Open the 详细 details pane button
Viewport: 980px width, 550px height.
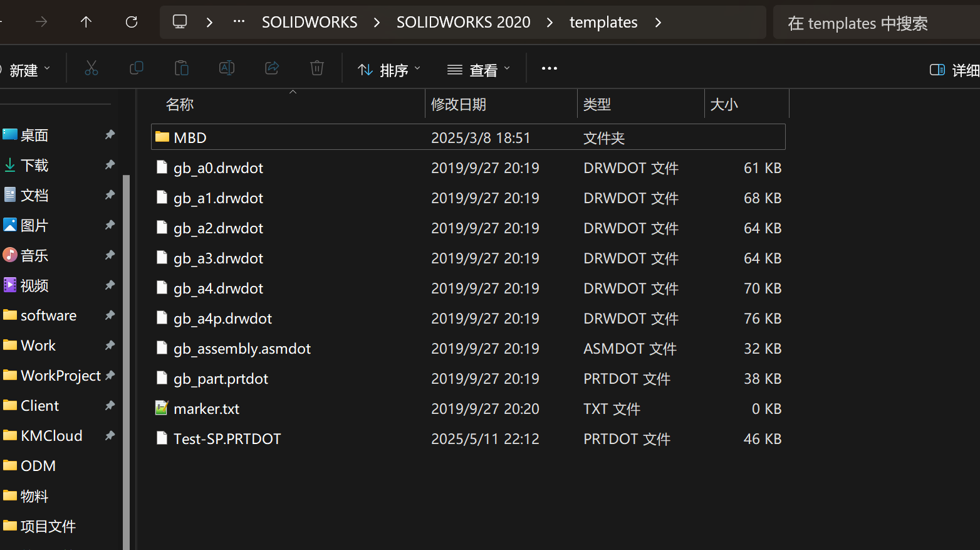point(954,70)
